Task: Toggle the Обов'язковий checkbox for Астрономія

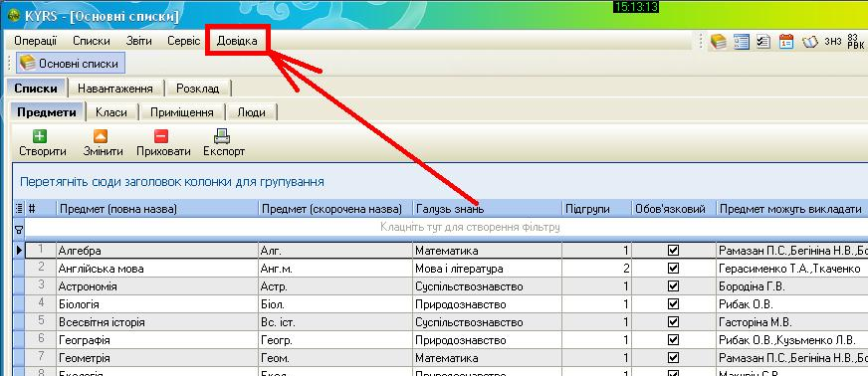Action: 674,286
